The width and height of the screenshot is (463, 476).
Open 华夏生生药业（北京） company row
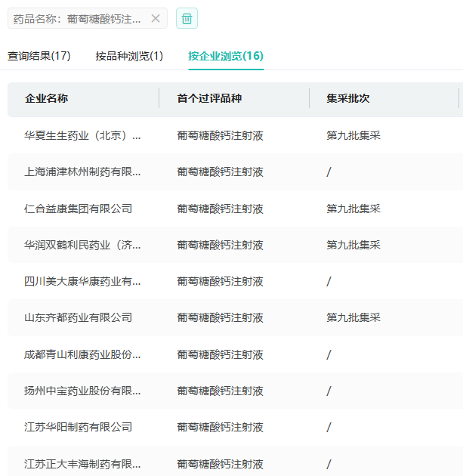[82, 136]
